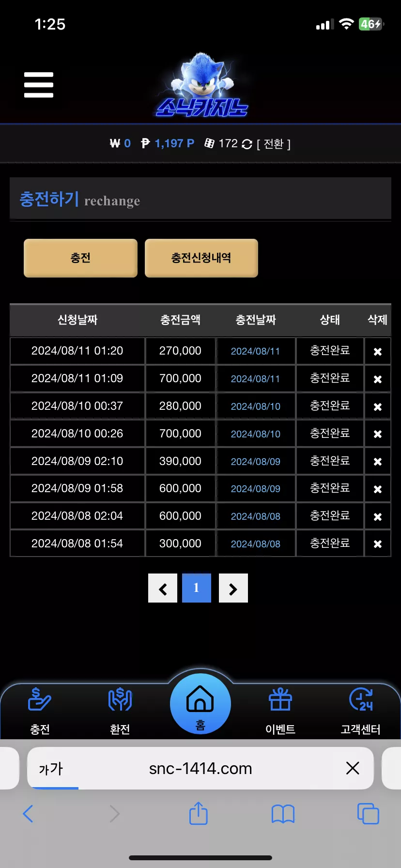Refresh the balance with circular arrow icon
The image size is (401, 868).
pyautogui.click(x=247, y=144)
